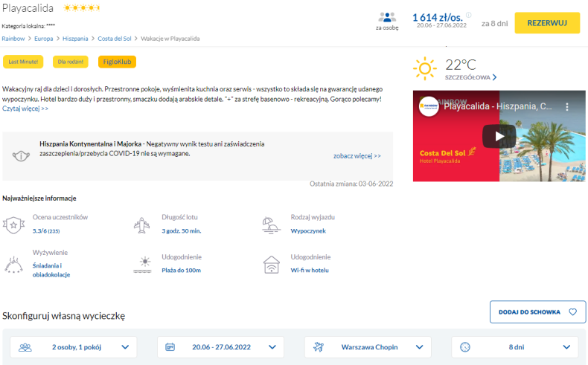This screenshot has height=365, width=588.
Task: Open 'zobacz więcej >>' COVID details
Action: point(357,155)
